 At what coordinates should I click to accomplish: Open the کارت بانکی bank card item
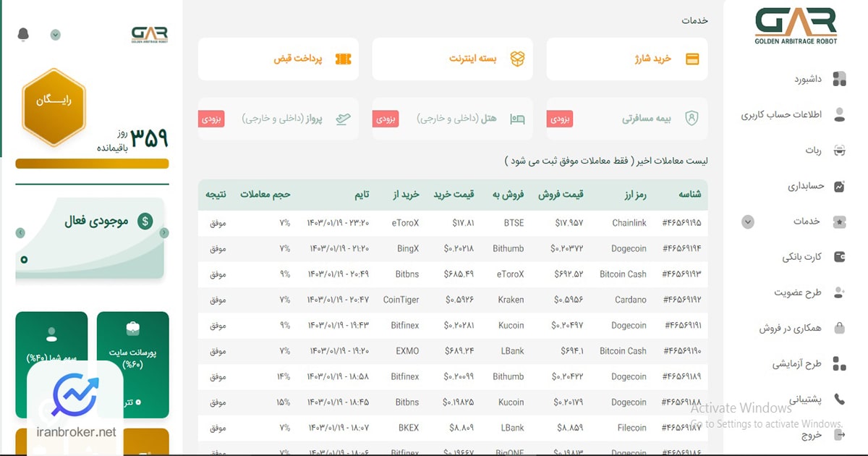coord(802,257)
